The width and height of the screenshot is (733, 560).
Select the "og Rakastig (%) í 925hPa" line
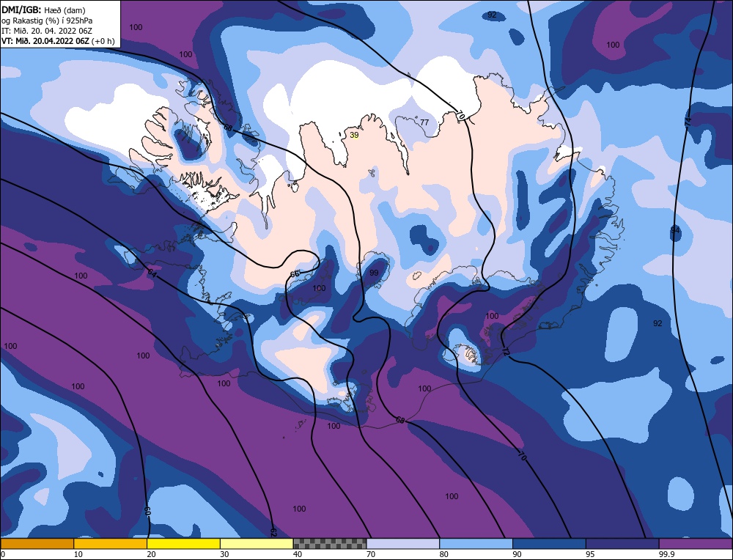coord(47,21)
